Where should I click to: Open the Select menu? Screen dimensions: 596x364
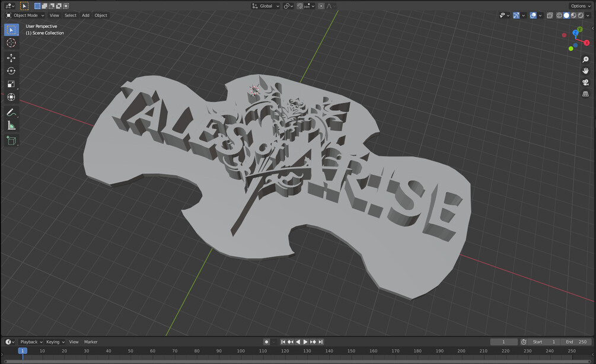71,15
